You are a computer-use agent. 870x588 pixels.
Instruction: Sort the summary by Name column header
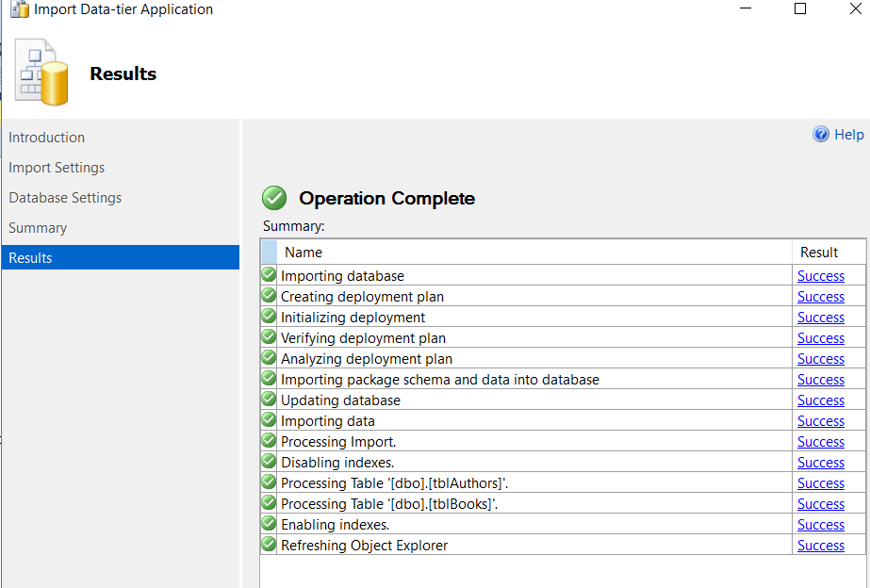[304, 253]
